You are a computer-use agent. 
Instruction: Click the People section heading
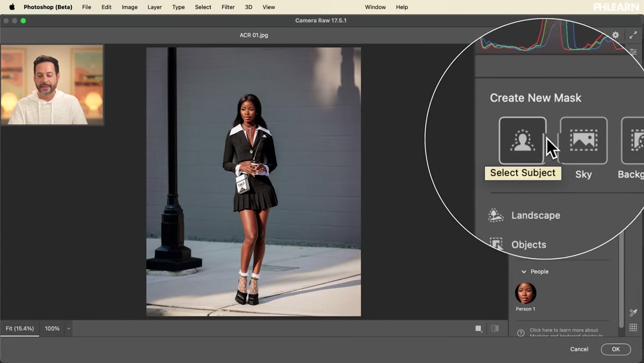539,272
